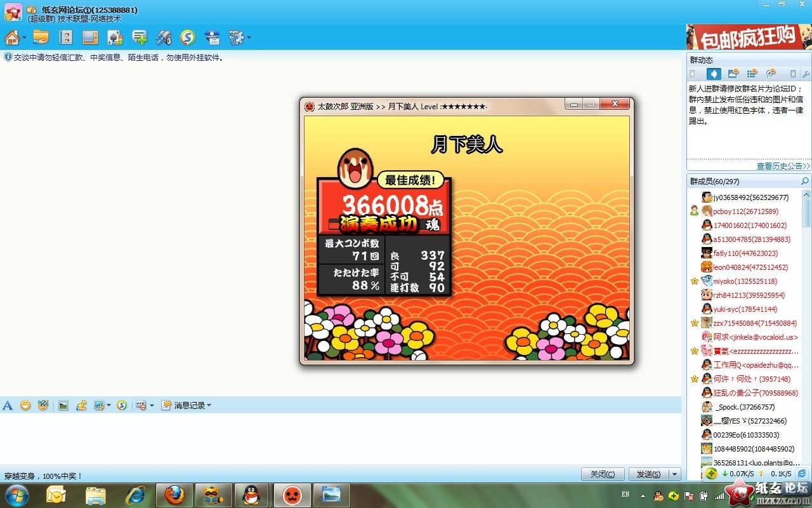Click the message blocking icon
Screen dimensions: 812x508
(x=141, y=405)
